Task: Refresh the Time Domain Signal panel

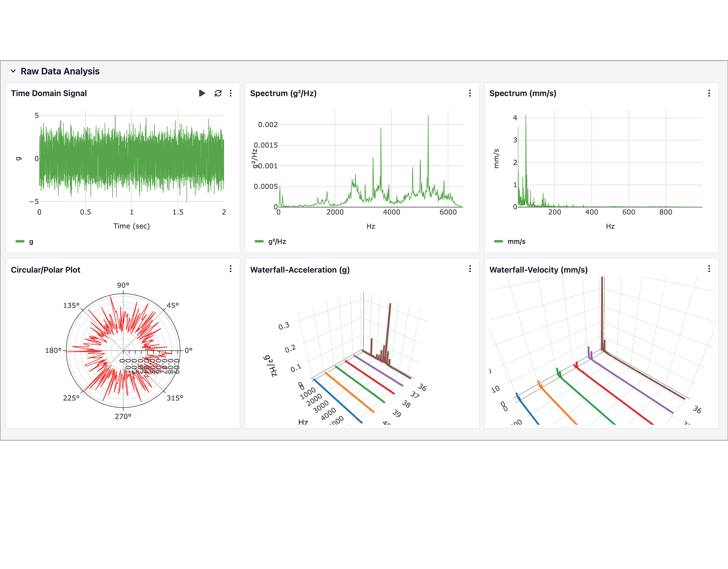Action: 218,93
